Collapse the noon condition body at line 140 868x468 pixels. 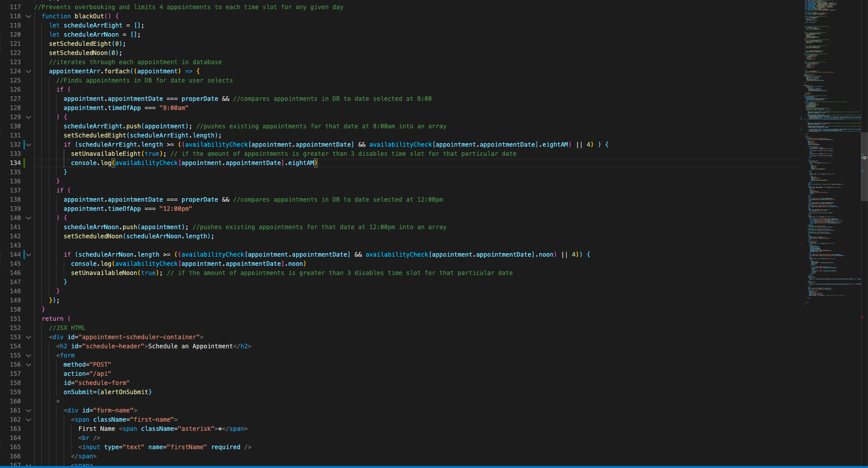point(29,218)
